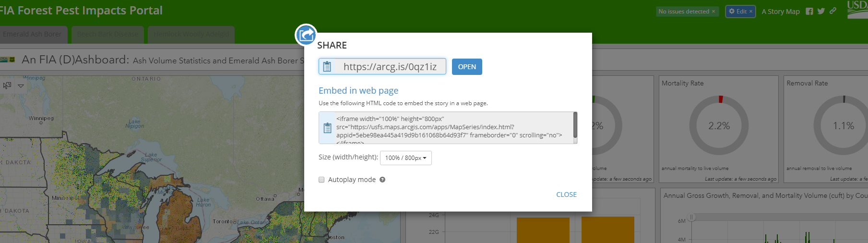
Task: Click the Embed in web page link
Action: (358, 90)
